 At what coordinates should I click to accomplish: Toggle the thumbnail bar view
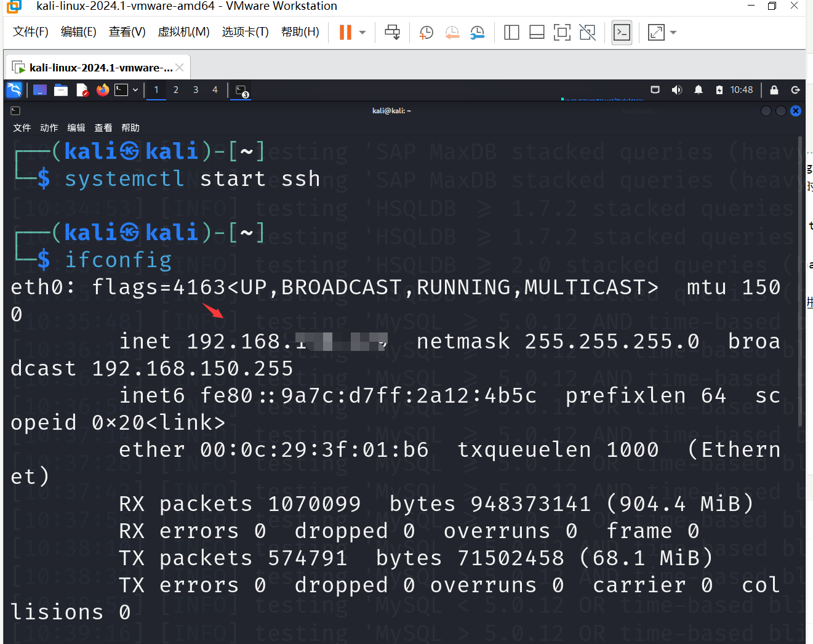pyautogui.click(x=537, y=33)
